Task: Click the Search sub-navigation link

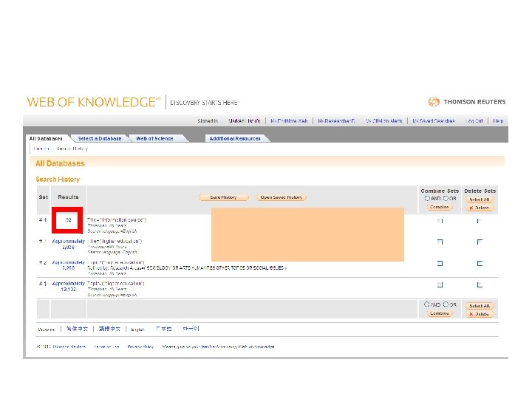Action: pos(41,149)
